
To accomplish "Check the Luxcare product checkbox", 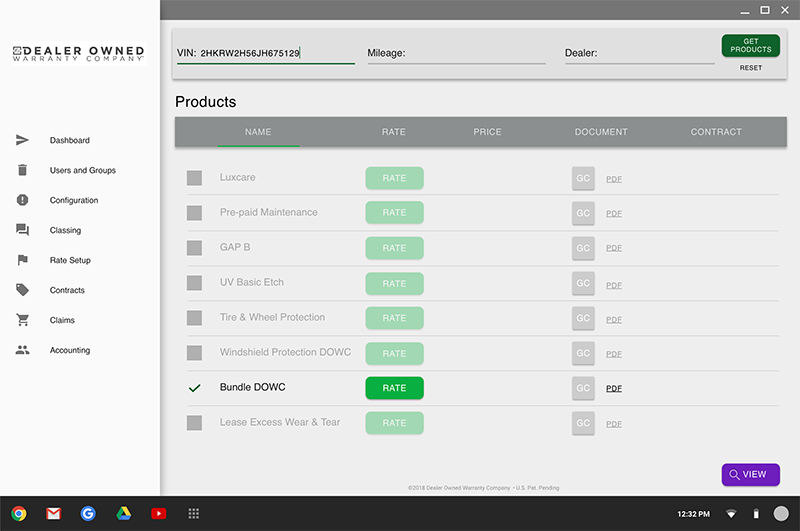I will pos(194,178).
